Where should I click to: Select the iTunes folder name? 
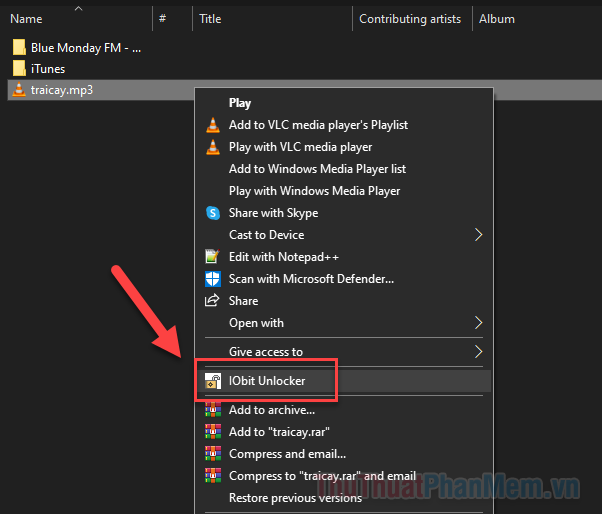(48, 69)
